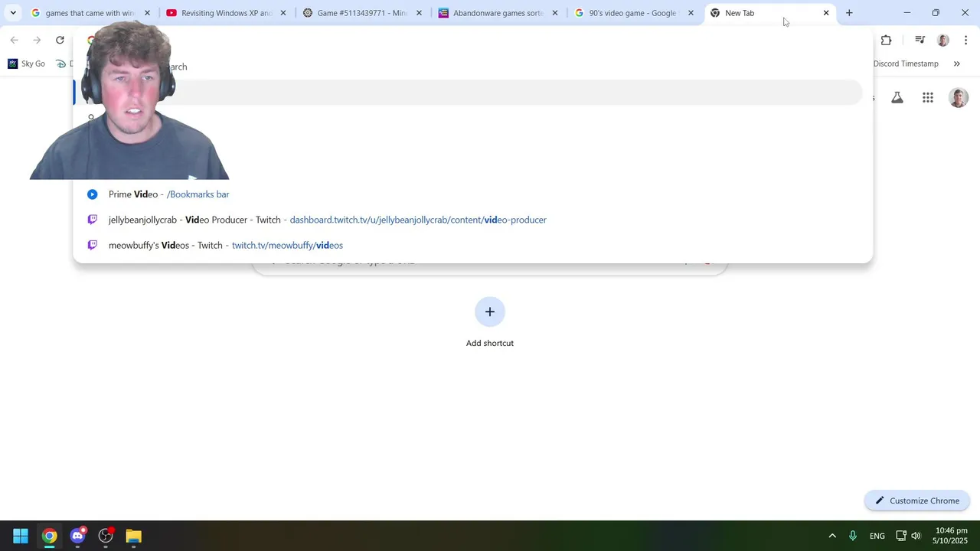Close the 90's video game tab
Screen dimensions: 980x551
pyautogui.click(x=691, y=13)
